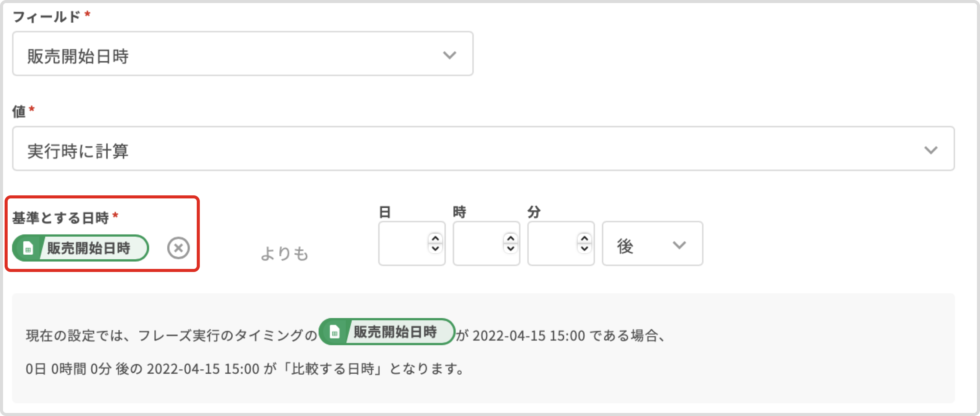
Task: Increase the 時 value with up arrow
Action: (510, 239)
